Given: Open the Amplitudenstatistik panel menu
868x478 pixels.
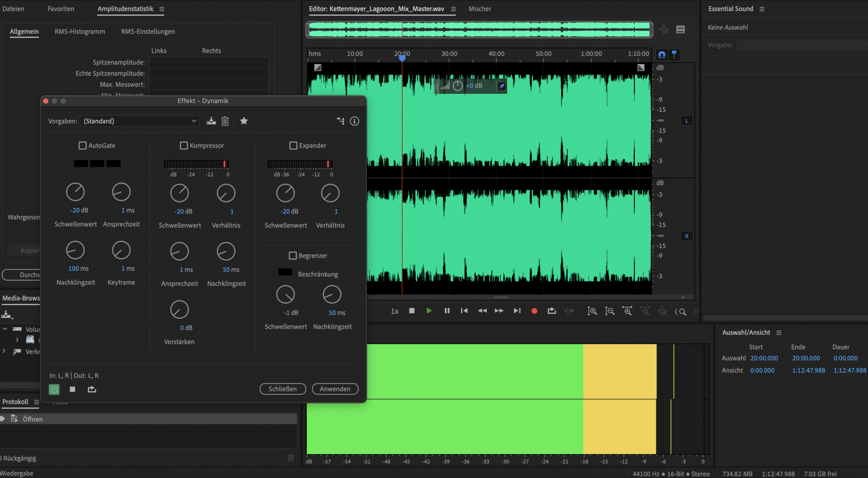Looking at the screenshot, I should tap(161, 9).
